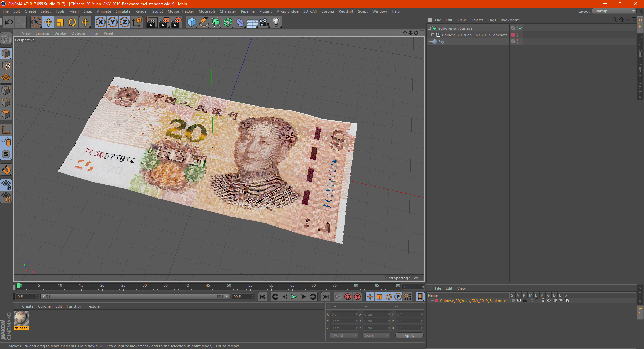Render to Picture Viewer icon
Screen dimensions: 644x349
[164, 22]
